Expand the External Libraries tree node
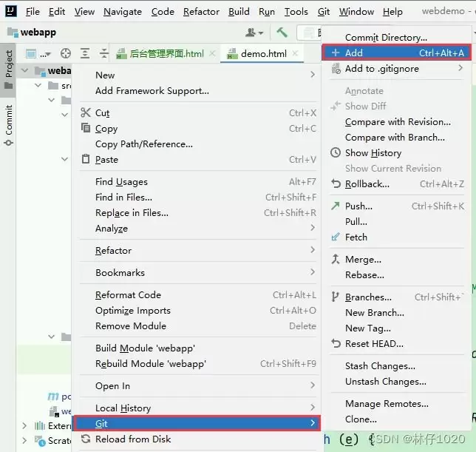Screen dimensions: 476x452 click(24, 425)
